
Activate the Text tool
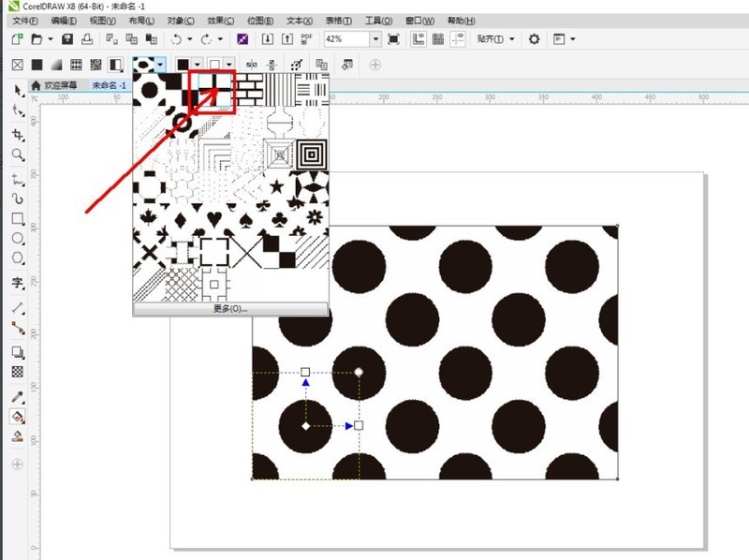[18, 282]
